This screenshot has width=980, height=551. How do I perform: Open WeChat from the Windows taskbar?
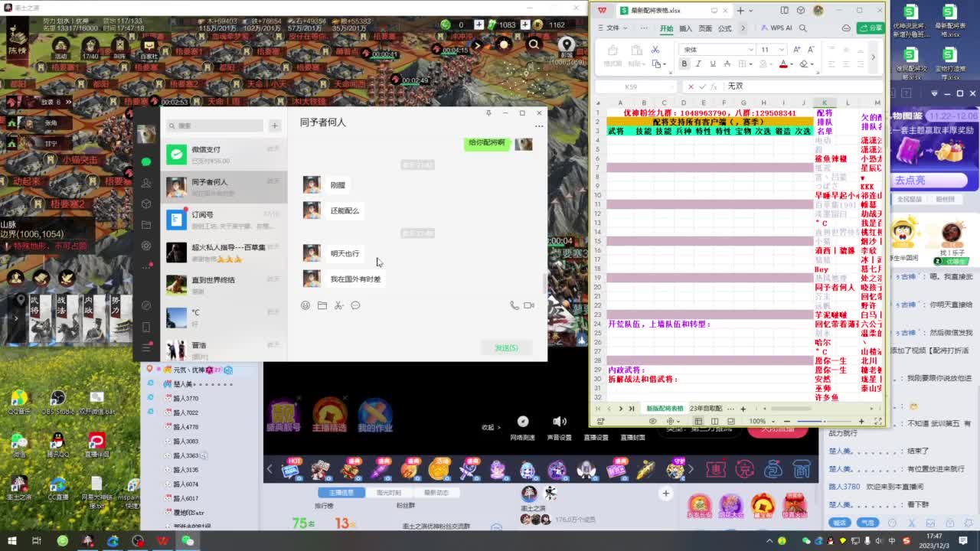point(188,541)
